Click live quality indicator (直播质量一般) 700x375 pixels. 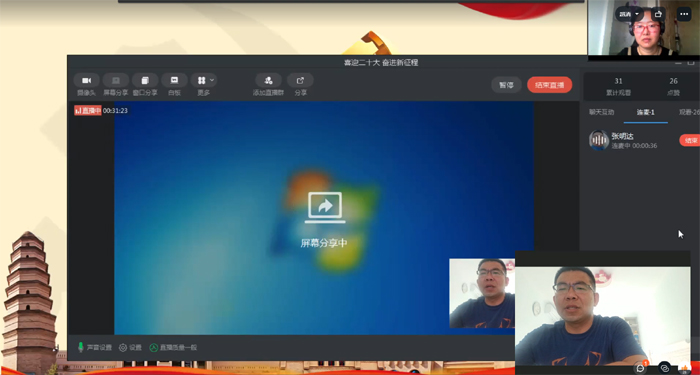coord(173,347)
